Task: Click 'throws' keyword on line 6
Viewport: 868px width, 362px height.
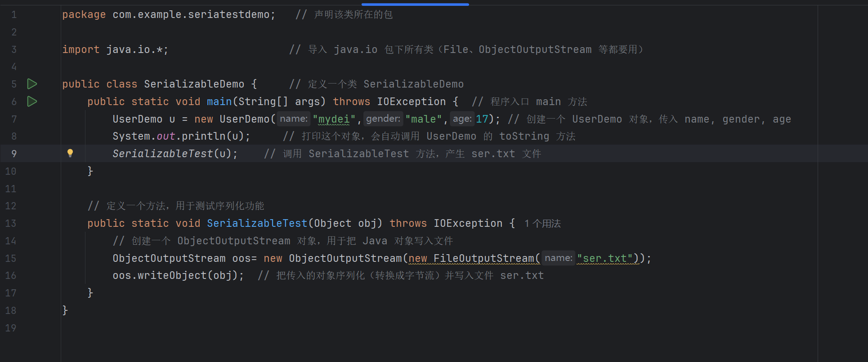Action: click(352, 102)
